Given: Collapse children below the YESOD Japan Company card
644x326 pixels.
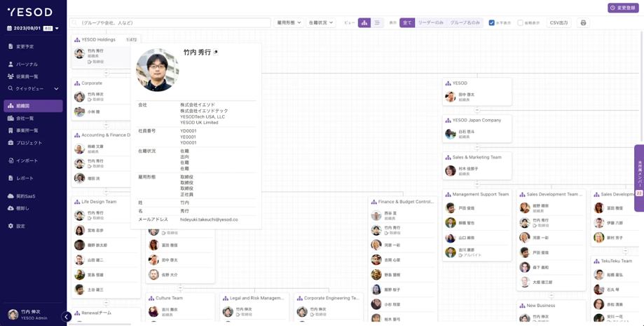Looking at the screenshot, I should pos(477,147).
